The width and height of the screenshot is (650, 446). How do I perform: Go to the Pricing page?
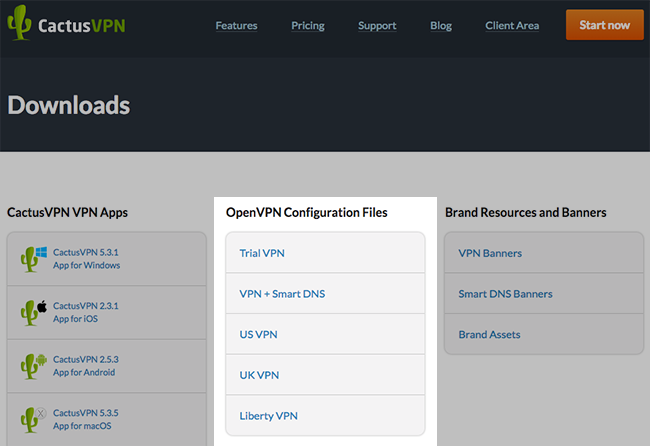click(x=308, y=26)
